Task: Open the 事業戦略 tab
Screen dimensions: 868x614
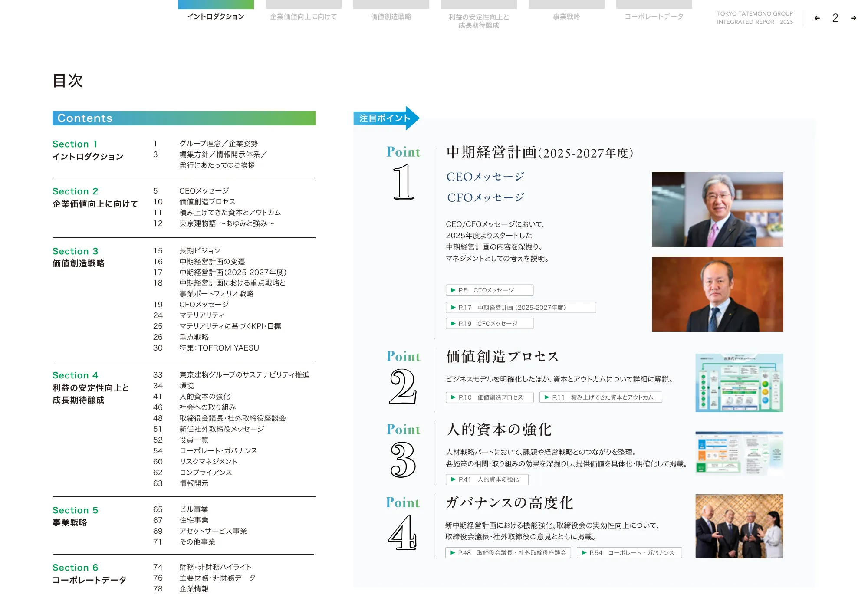Action: pos(566,16)
